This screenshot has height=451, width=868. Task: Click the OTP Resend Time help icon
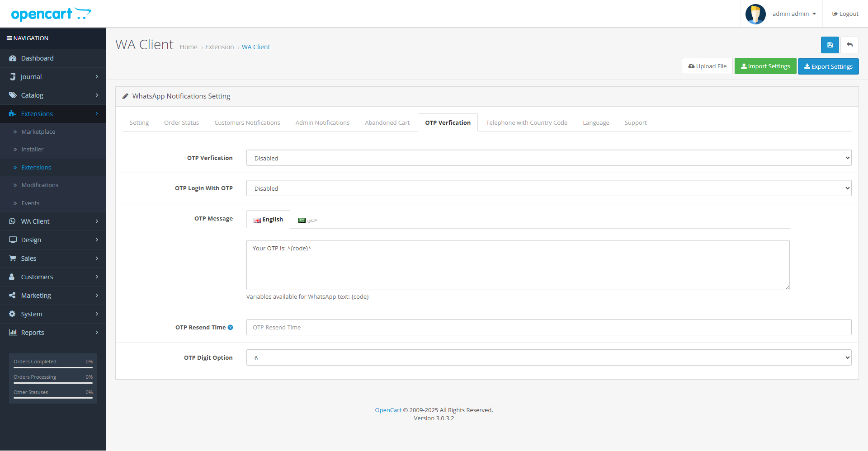point(231,327)
